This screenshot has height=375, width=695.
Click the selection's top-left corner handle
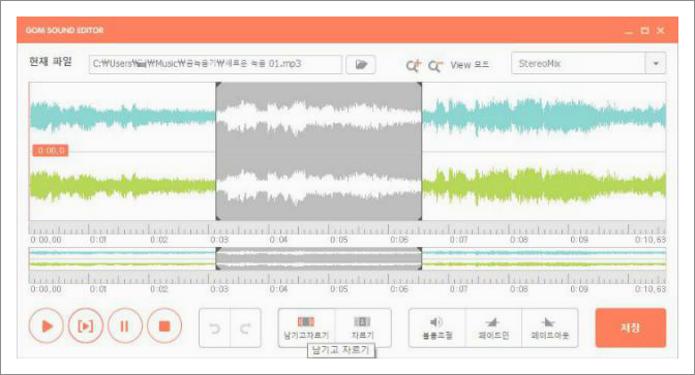pyautogui.click(x=218, y=85)
